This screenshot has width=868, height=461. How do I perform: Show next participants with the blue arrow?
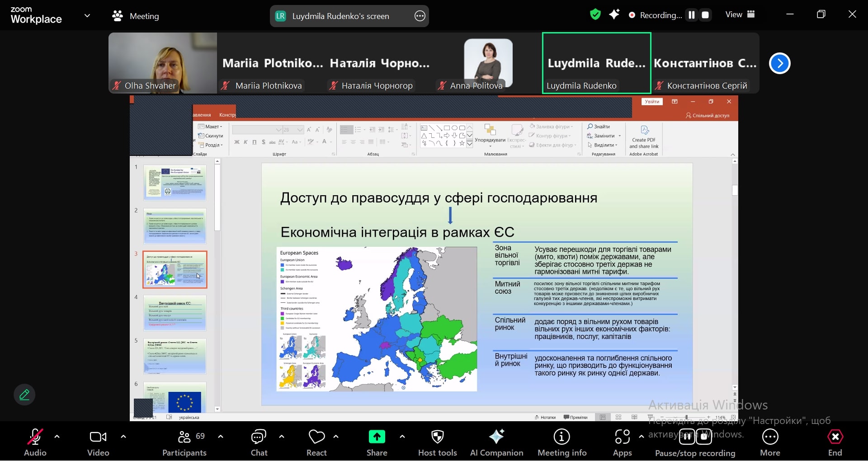(x=779, y=63)
